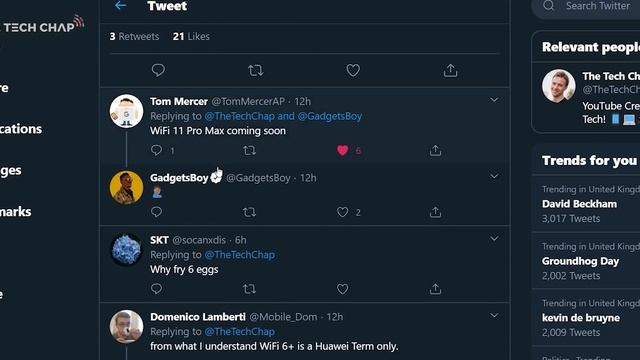Open the @GadgetsBoy mention link in Tom's reply
Viewport: 640px width, 360px height.
point(329,116)
